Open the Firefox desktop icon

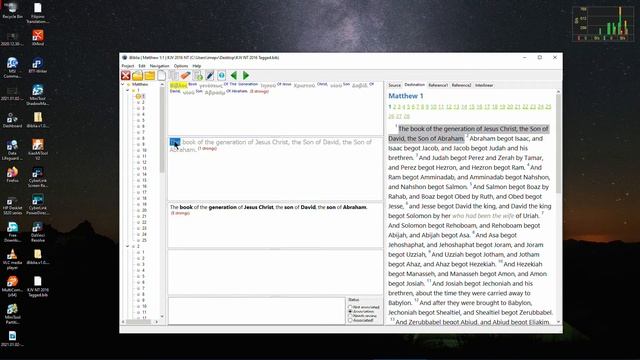coord(12,174)
